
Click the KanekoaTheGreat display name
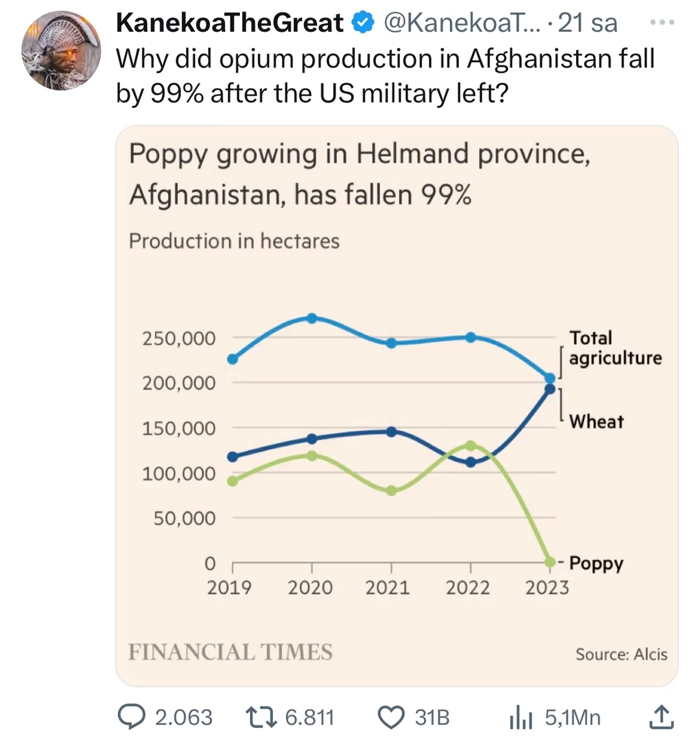tap(229, 24)
